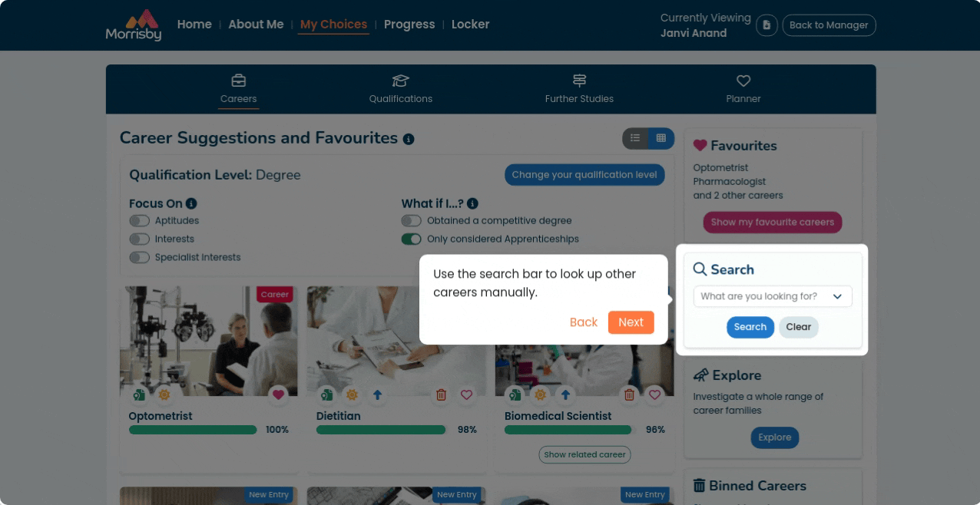Unfavourite Optometrist with the filled heart icon
The width and height of the screenshot is (980, 505).
(x=279, y=394)
